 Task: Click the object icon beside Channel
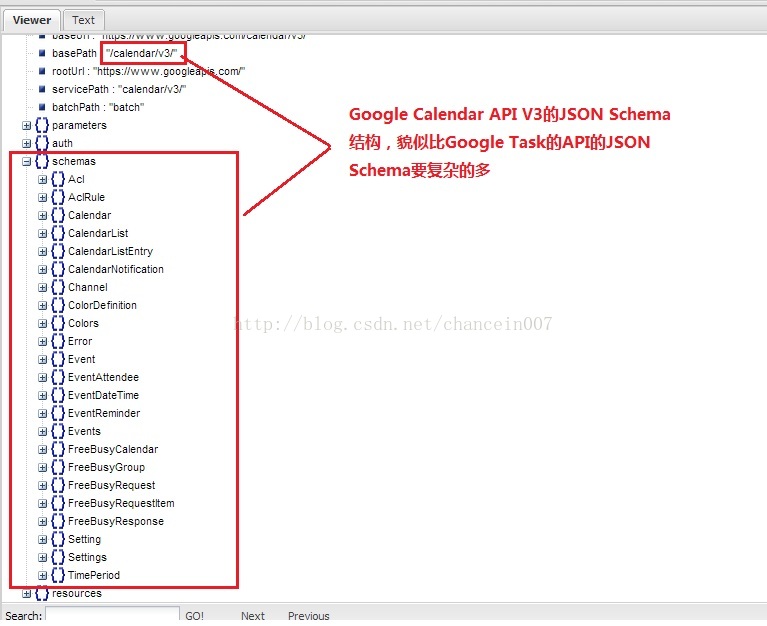(x=58, y=287)
